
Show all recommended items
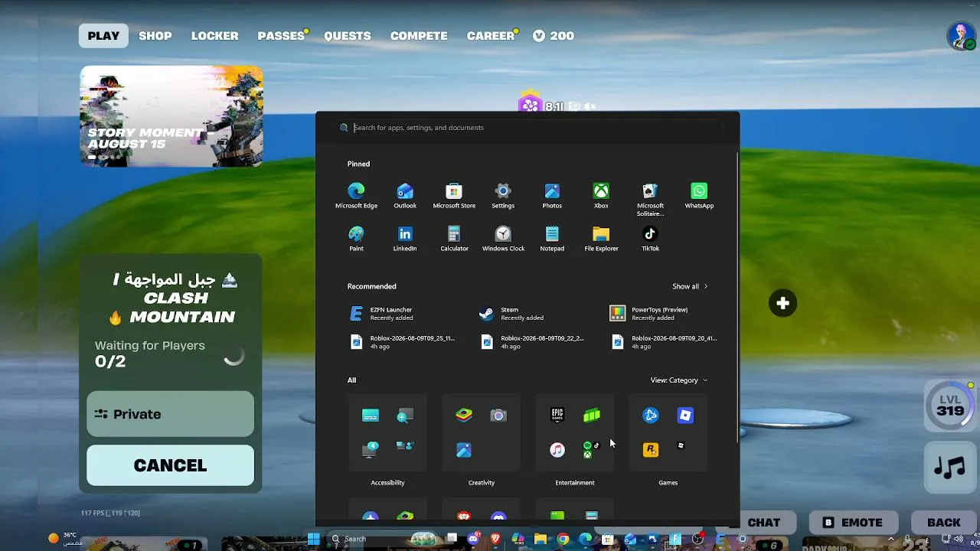pos(690,286)
